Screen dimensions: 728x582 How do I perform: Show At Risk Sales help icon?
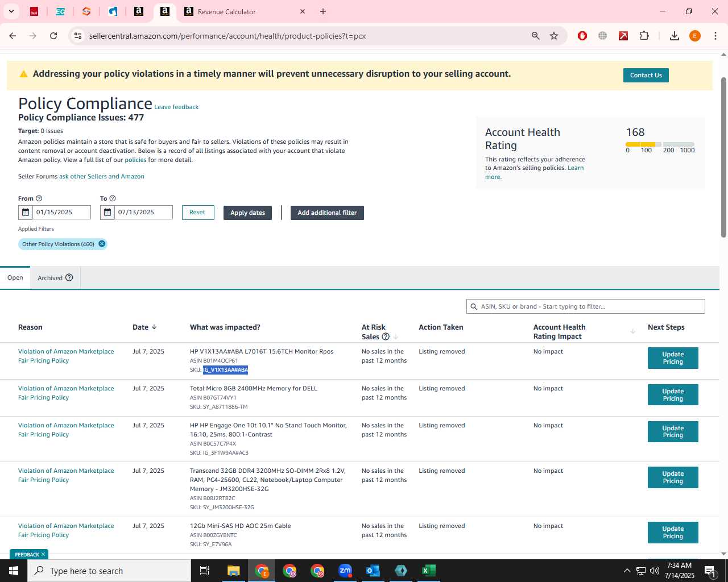click(x=386, y=336)
